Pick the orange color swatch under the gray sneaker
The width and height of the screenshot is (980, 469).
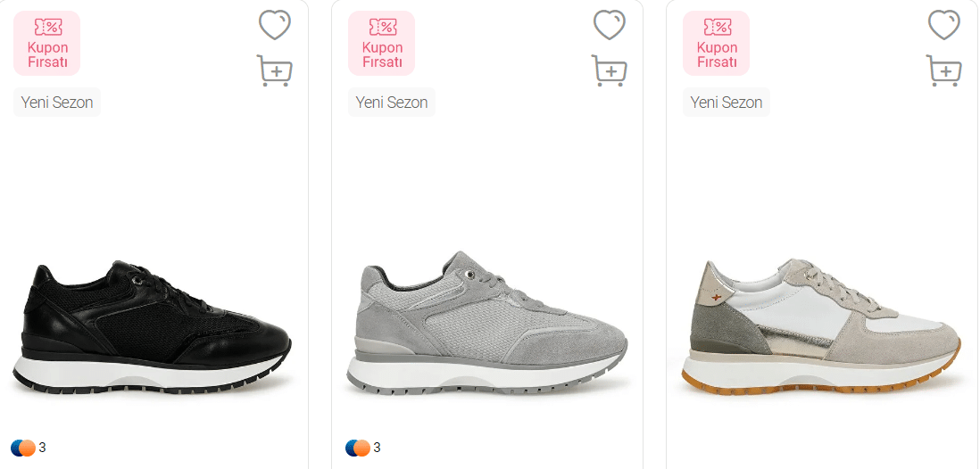(362, 448)
